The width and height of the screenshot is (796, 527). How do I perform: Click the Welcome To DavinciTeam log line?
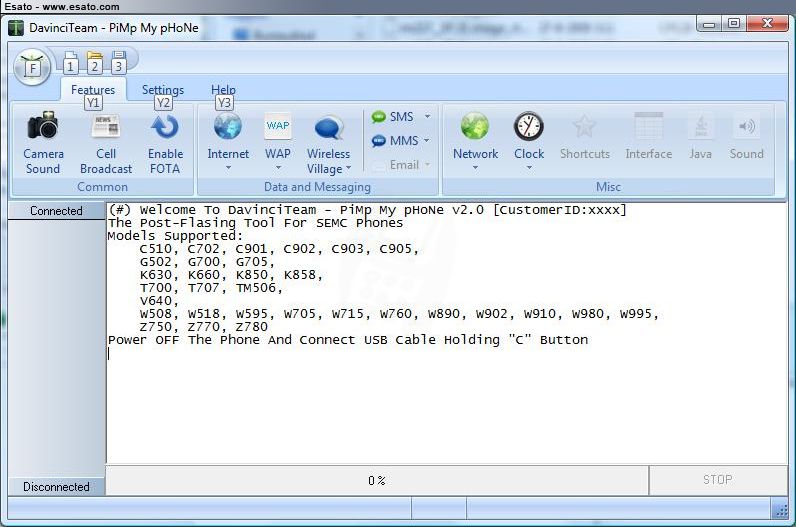tap(368, 210)
